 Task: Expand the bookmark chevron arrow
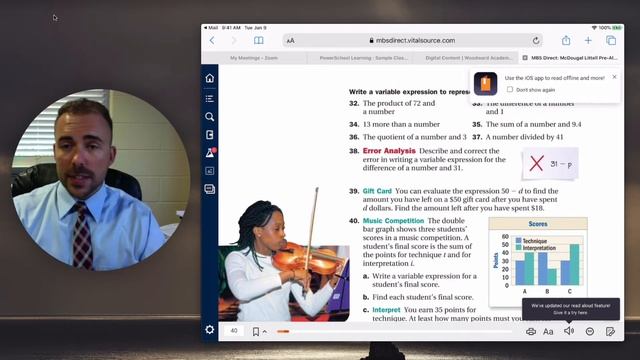(x=265, y=332)
